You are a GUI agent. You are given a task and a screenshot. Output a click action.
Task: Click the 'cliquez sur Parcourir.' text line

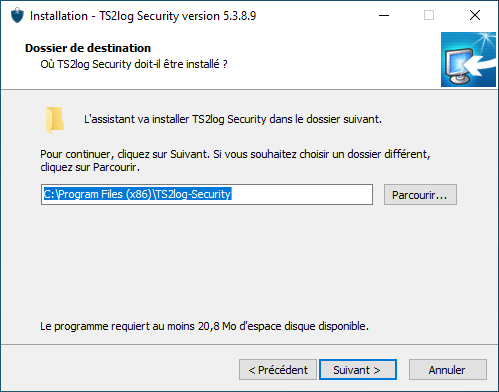90,167
